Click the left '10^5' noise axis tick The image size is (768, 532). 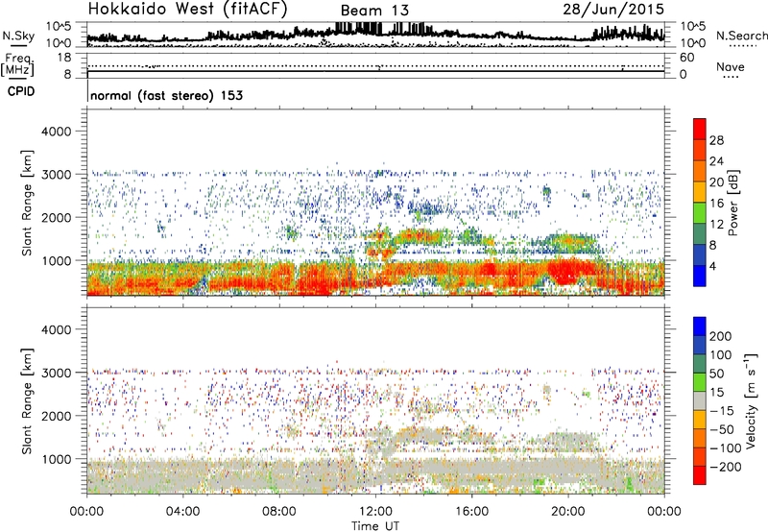tap(59, 26)
